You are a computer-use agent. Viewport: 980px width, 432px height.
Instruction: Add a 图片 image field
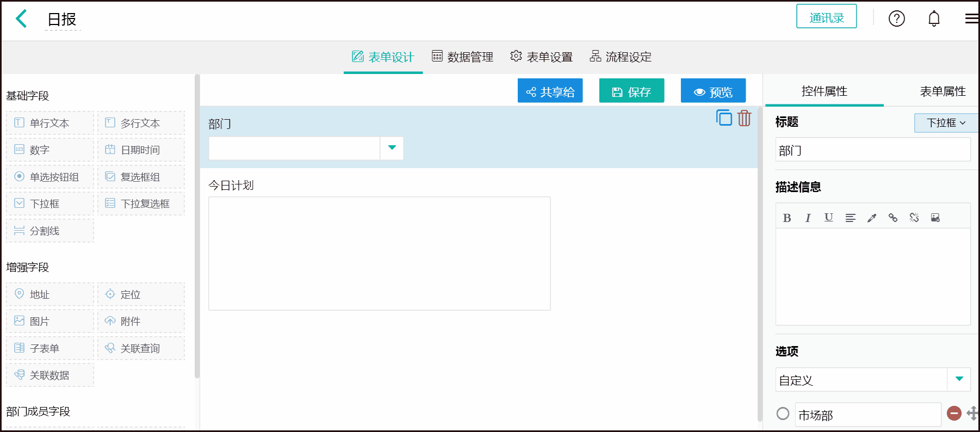click(x=50, y=321)
